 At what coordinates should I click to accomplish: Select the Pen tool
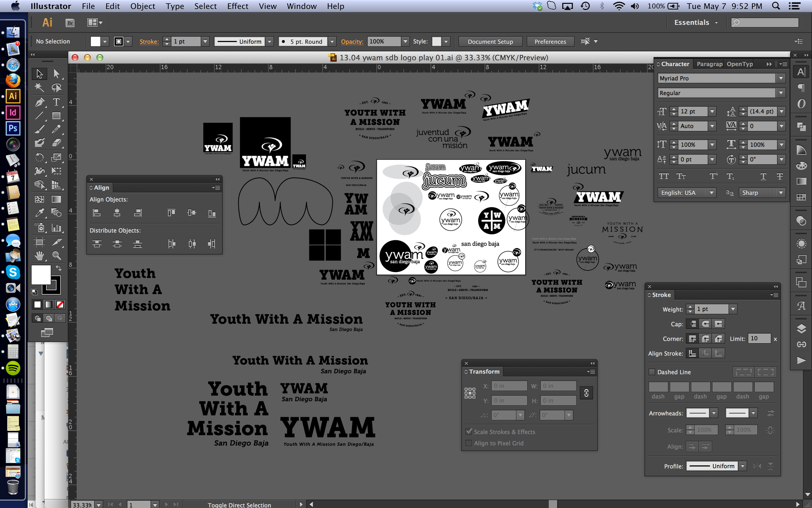39,102
